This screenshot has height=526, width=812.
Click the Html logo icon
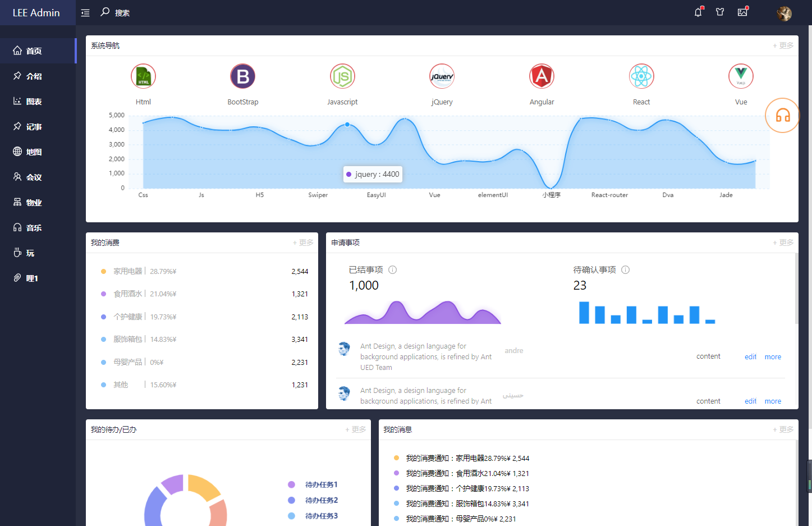(143, 76)
